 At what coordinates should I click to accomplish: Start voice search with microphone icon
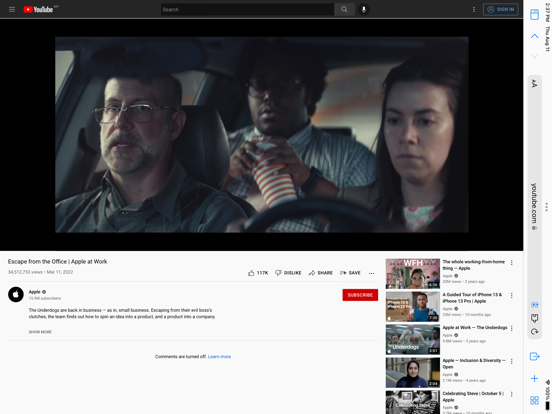pyautogui.click(x=364, y=10)
